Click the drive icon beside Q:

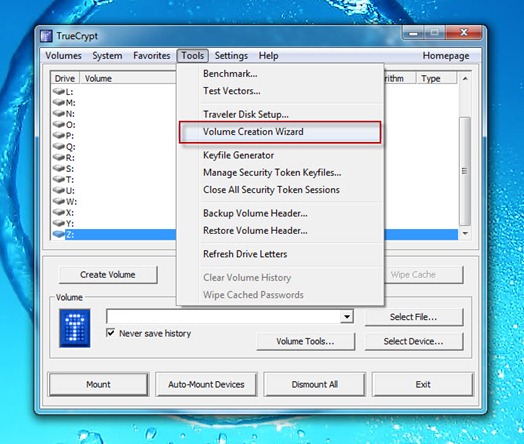[58, 146]
